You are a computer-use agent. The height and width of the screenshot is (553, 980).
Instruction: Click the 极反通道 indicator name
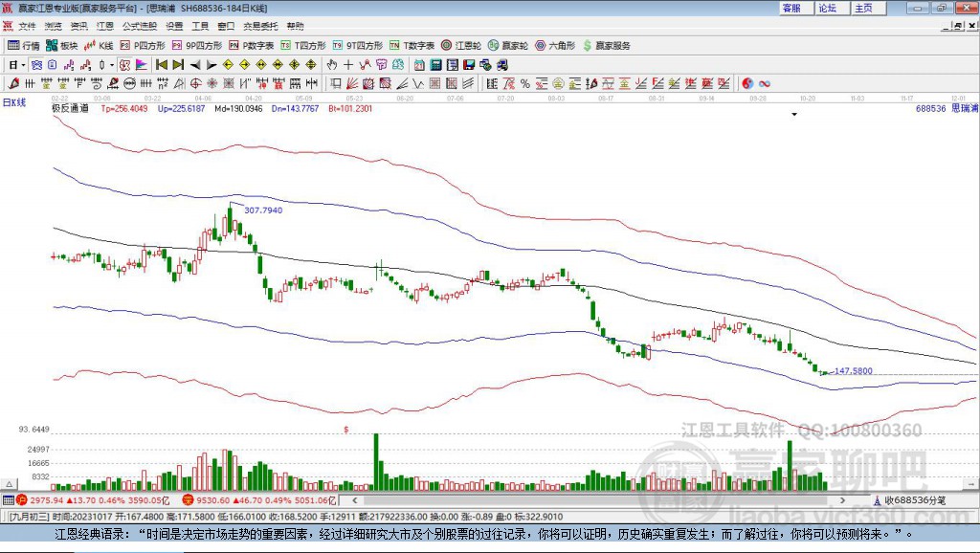(70, 108)
